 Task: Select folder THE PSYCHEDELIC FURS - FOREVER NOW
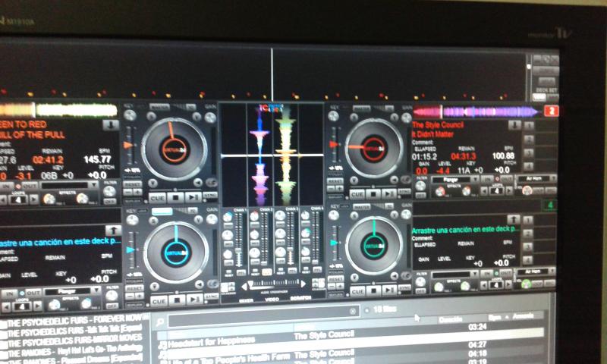75,322
